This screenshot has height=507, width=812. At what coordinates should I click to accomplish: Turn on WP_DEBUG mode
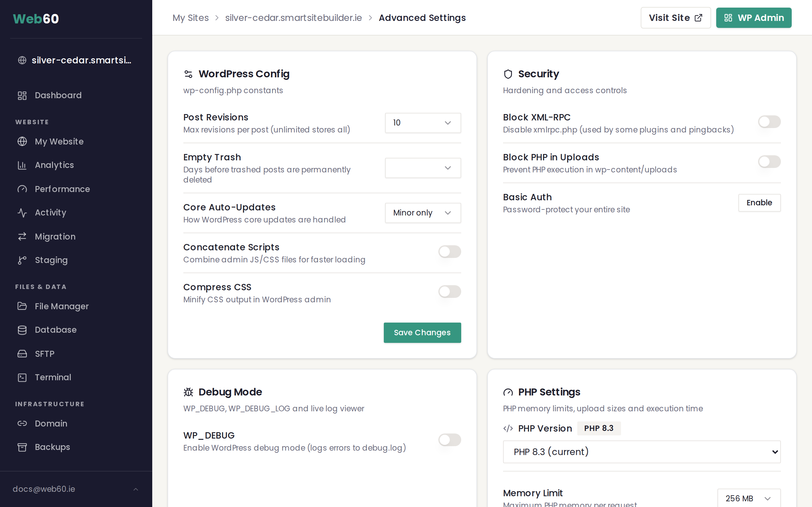[x=450, y=440]
